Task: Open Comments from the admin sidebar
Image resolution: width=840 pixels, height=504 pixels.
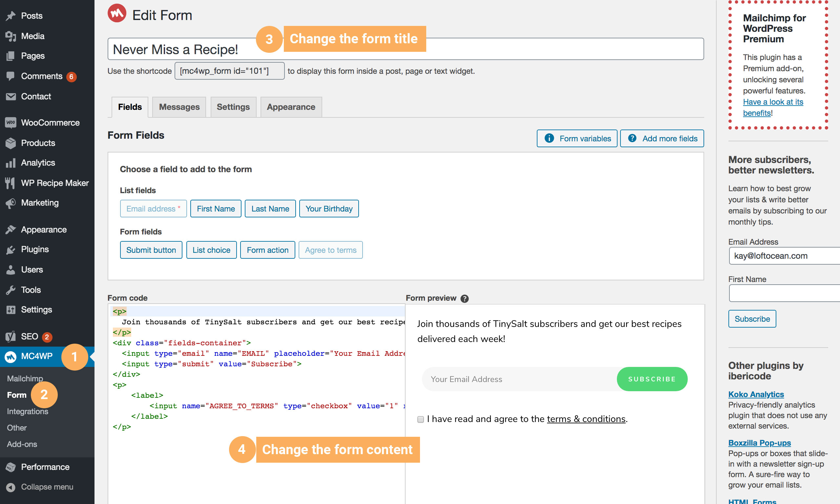Action: 41,76
